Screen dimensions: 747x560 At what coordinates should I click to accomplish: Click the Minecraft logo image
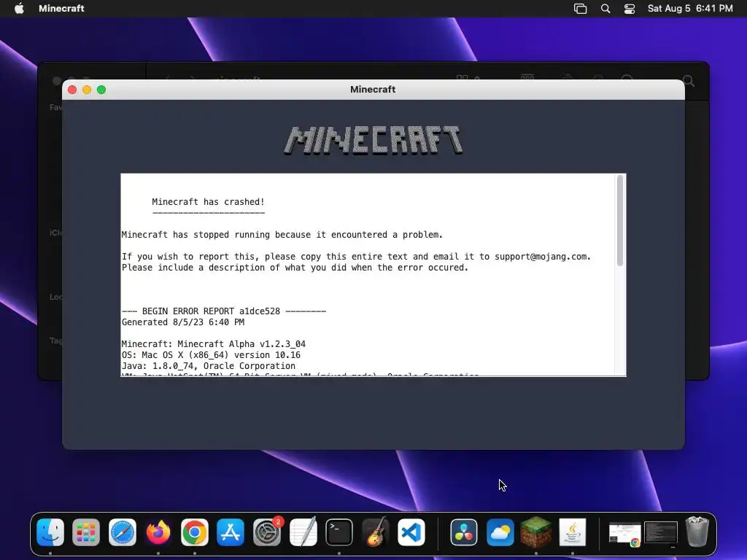pyautogui.click(x=373, y=140)
